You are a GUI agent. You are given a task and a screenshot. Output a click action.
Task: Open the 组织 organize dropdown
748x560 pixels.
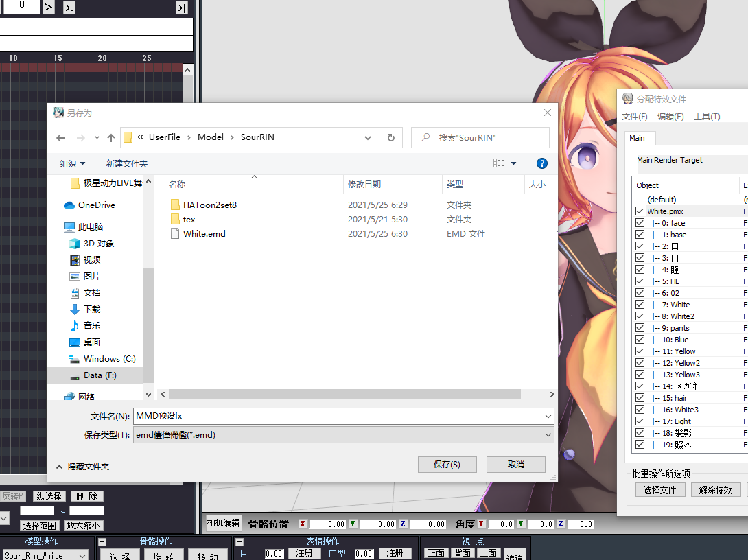tap(72, 163)
